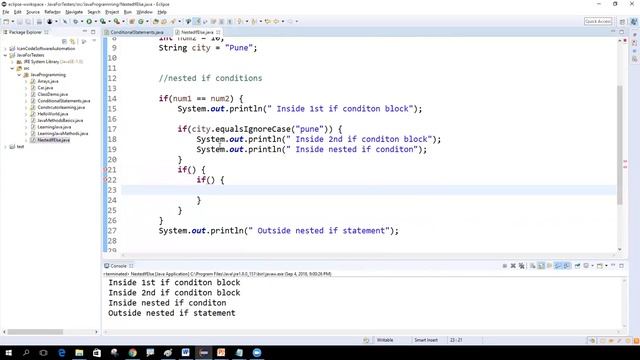Maximize the Console view
The width and height of the screenshot is (640, 360).
pos(622,266)
